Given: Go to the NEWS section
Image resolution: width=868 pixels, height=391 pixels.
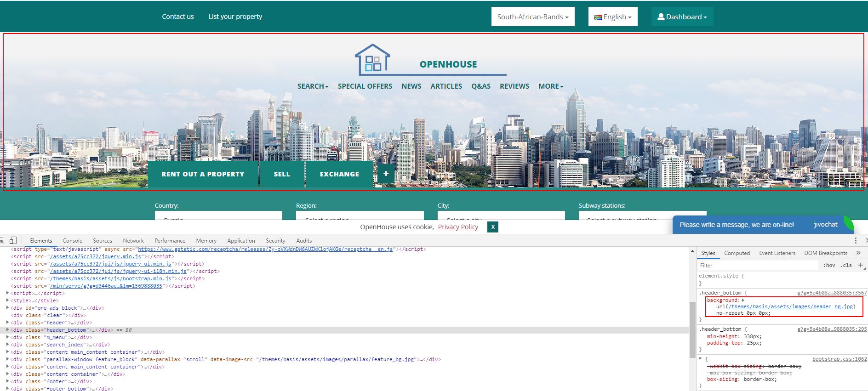Looking at the screenshot, I should click(411, 86).
